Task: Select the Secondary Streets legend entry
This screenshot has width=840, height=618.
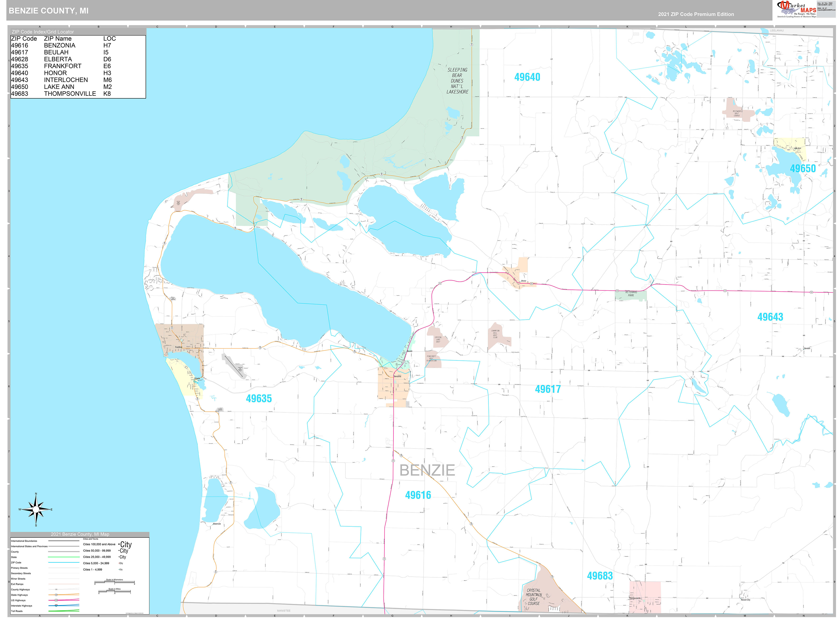Action: tap(21, 574)
